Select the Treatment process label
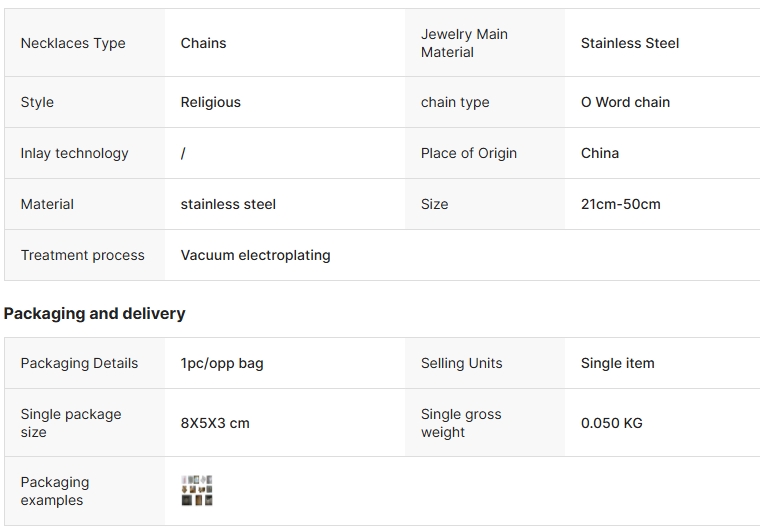This screenshot has height=530, width=760. 82,255
